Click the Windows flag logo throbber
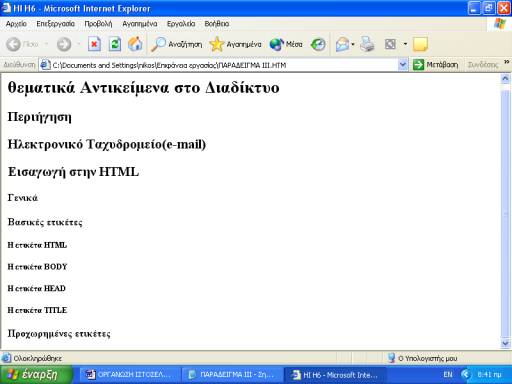 coord(500,24)
